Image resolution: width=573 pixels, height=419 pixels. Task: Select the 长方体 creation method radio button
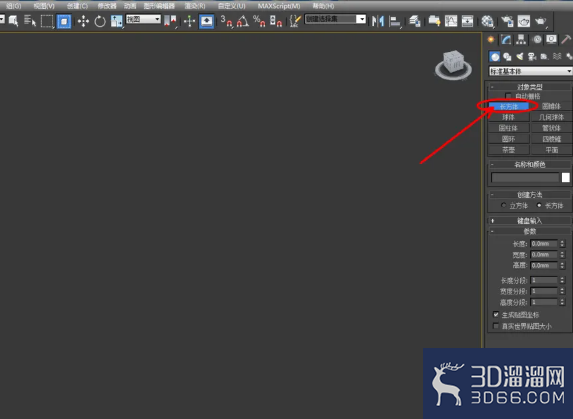pyautogui.click(x=539, y=205)
